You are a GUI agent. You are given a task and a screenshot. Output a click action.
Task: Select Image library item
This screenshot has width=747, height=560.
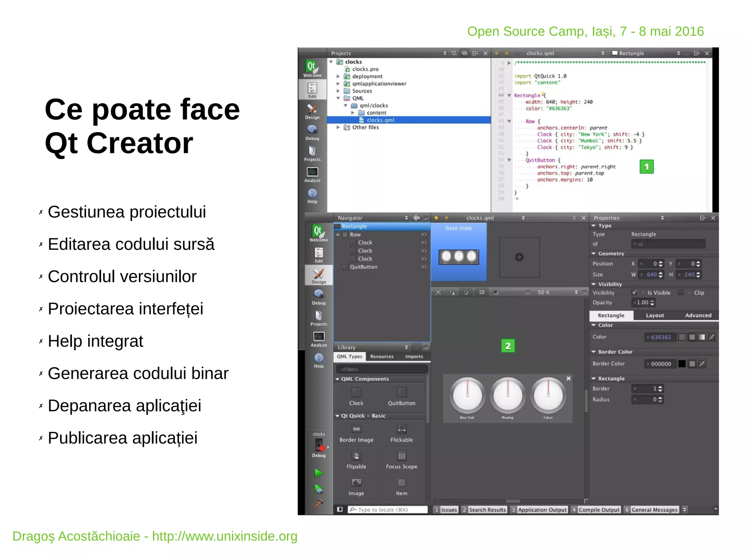[356, 487]
